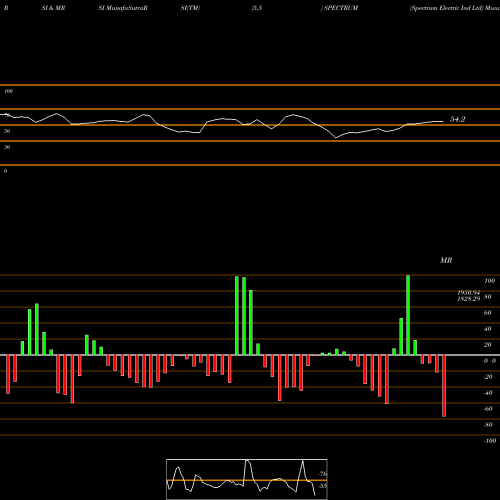Click the ') SPECTRUM' symbol text
500x500 pixels.
click(339, 8)
